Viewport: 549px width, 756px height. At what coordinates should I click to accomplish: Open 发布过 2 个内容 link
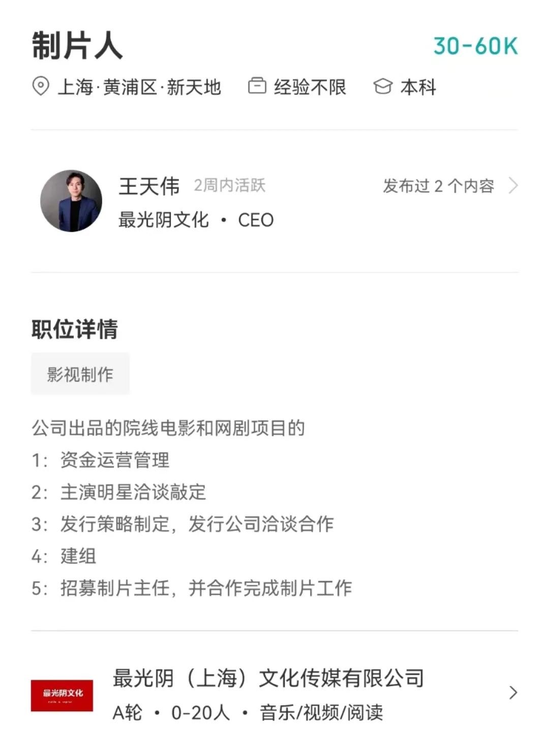439,186
